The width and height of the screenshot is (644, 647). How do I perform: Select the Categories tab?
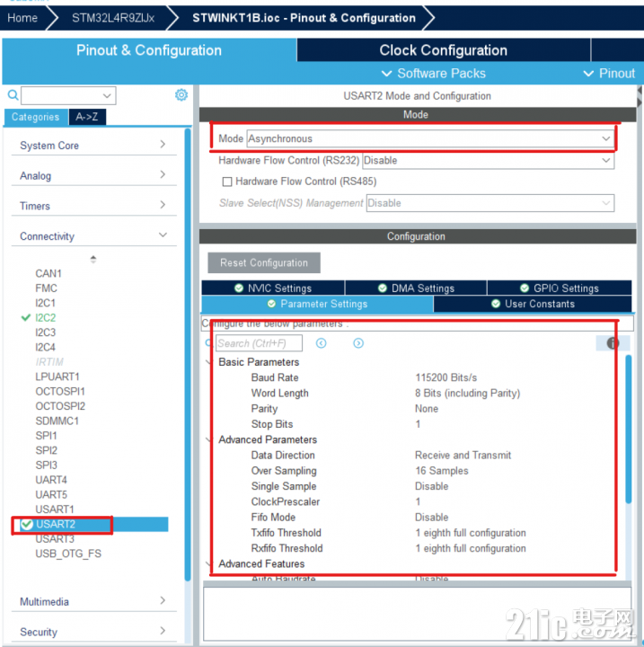[36, 117]
